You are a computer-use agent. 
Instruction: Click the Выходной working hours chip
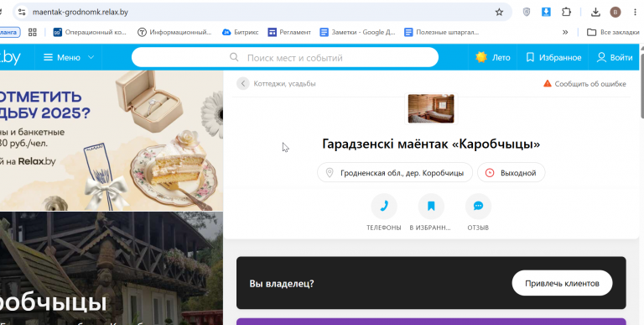511,173
